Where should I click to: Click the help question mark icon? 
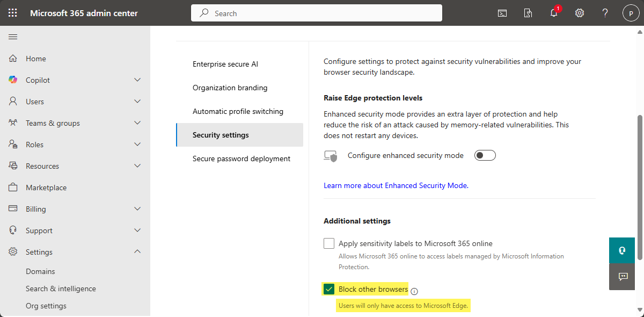point(605,13)
